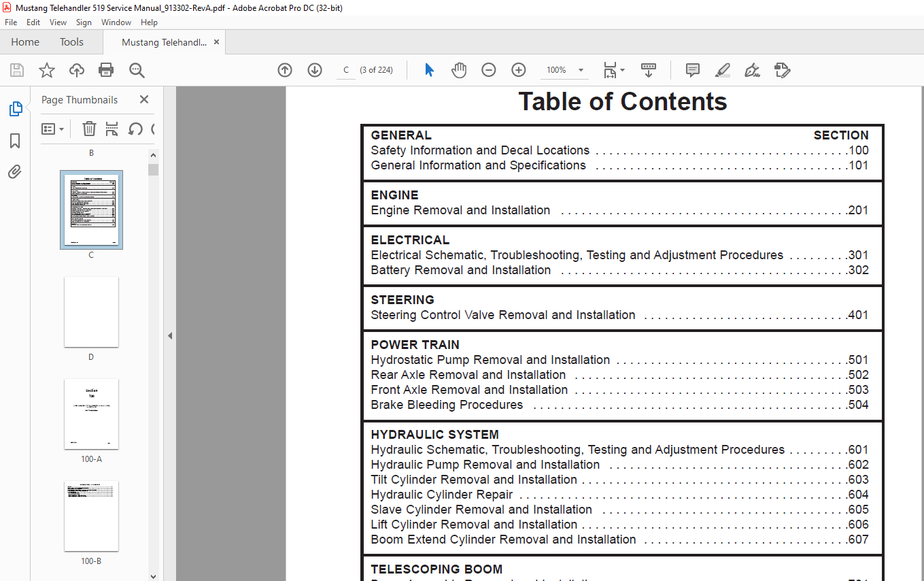Screen dimensions: 924x581
Task: Open thumbnails options dropdown menu
Action: pyautogui.click(x=53, y=129)
